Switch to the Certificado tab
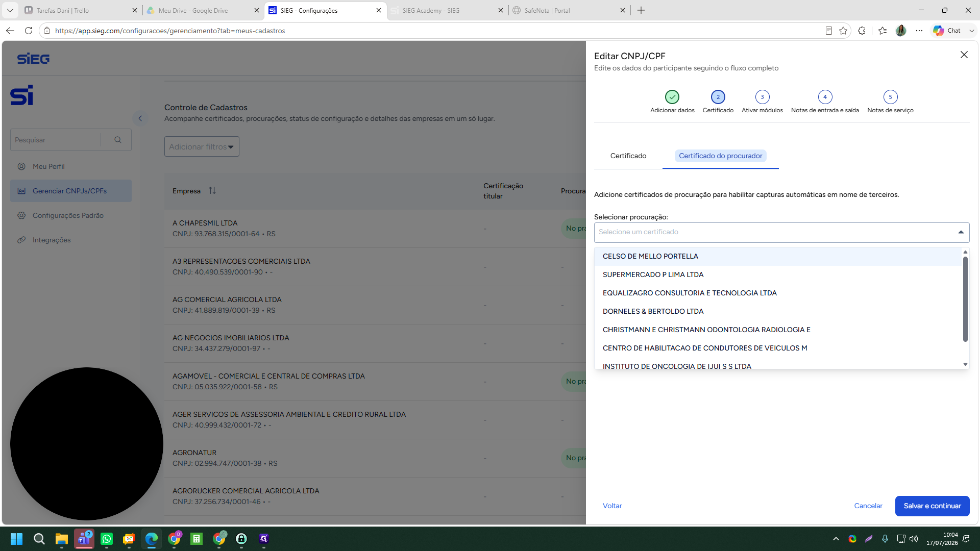 [x=628, y=156]
